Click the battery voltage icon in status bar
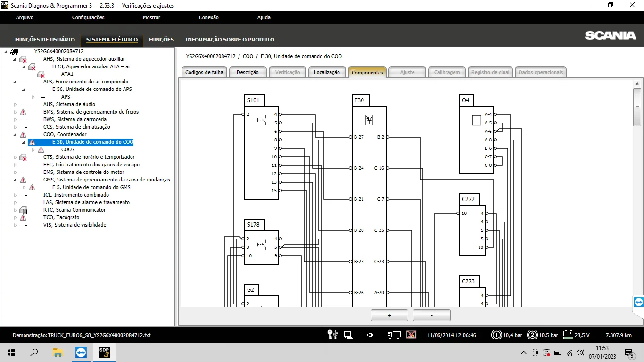This screenshot has height=362, width=644. coord(568,335)
